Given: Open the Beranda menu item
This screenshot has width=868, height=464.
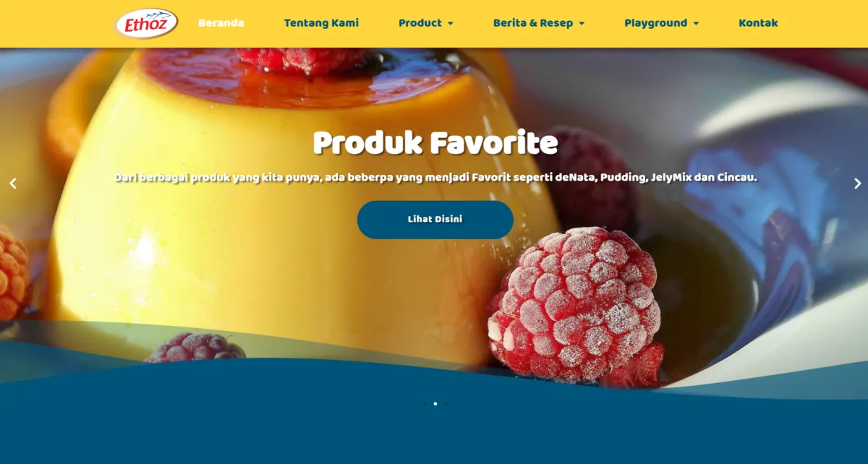Looking at the screenshot, I should tap(221, 23).
